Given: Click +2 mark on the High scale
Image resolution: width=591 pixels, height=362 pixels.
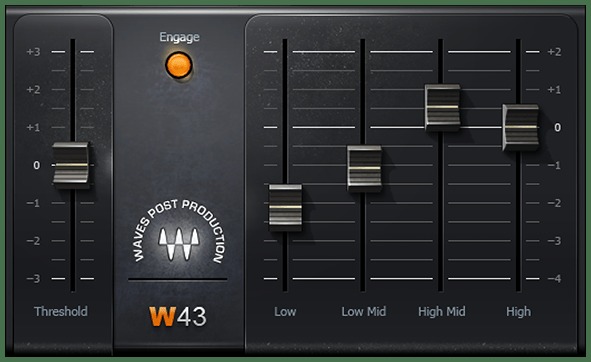Looking at the screenshot, I should pos(554,52).
